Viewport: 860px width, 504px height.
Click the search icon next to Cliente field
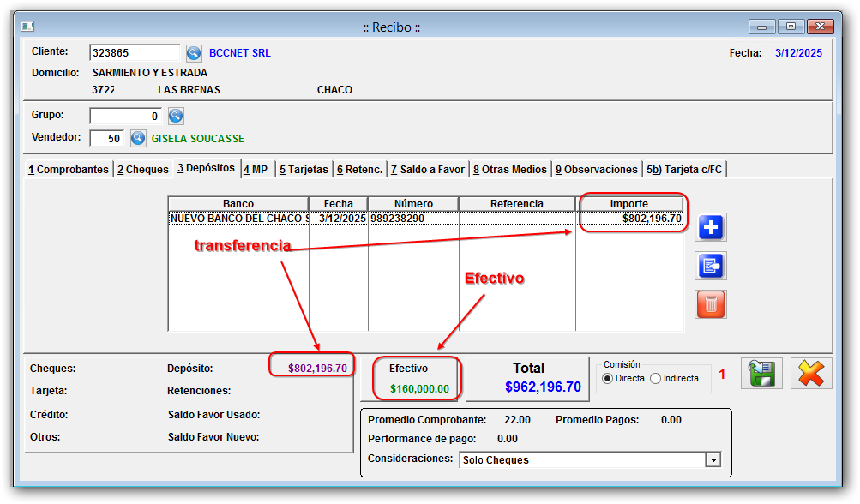[x=194, y=53]
